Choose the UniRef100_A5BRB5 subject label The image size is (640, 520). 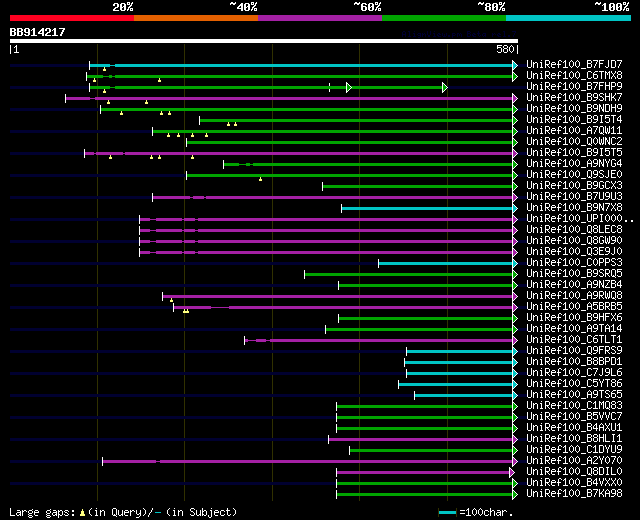574,307
